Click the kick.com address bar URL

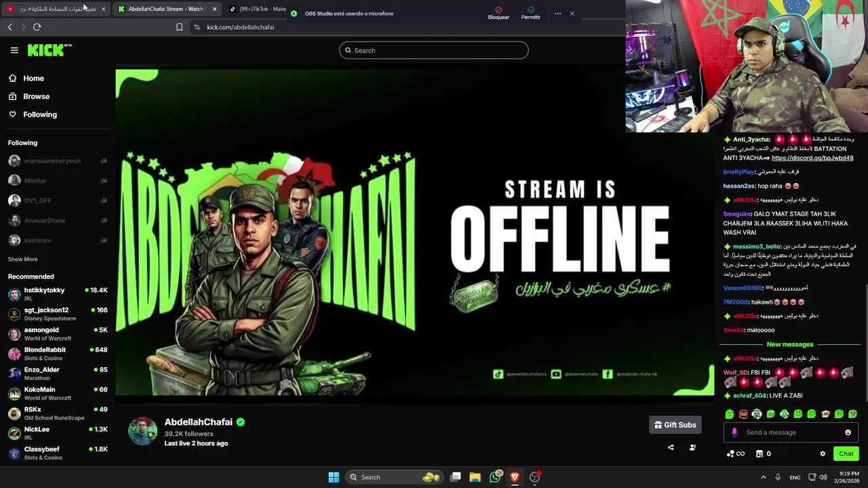pos(240,27)
